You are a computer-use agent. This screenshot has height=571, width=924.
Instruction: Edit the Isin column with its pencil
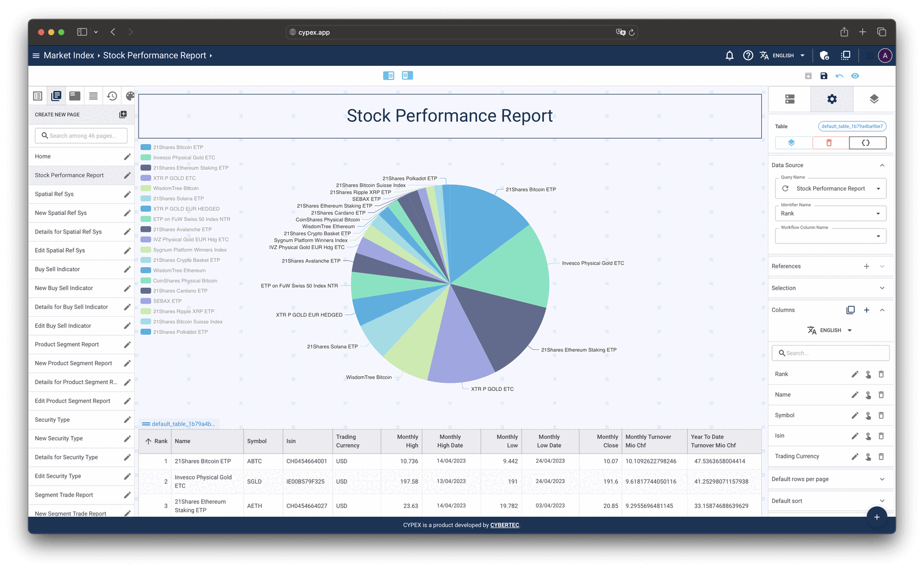point(855,436)
